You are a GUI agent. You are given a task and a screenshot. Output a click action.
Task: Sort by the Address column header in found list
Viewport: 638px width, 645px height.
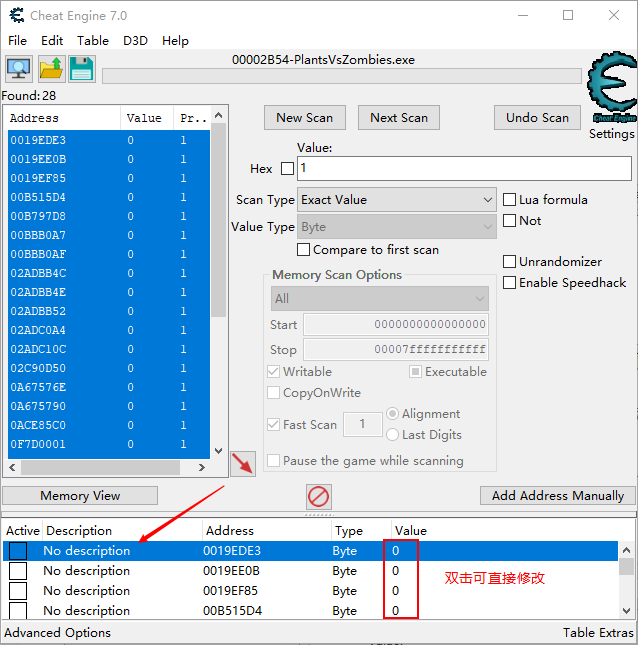pos(63,118)
